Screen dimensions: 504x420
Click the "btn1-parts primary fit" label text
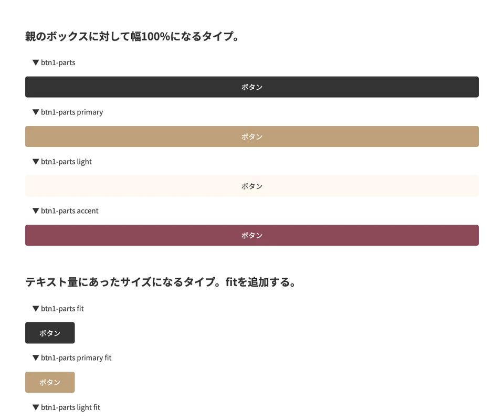pyautogui.click(x=76, y=358)
